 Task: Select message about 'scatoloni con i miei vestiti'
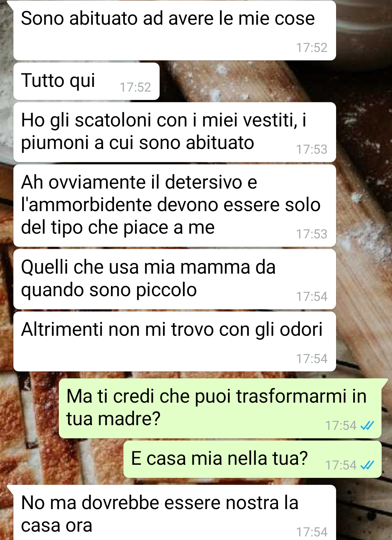(x=175, y=132)
